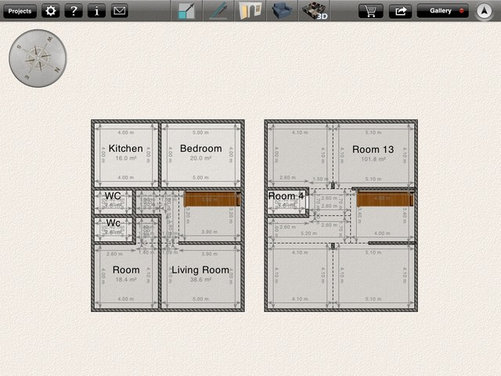Click Bedroom area value 20.0 m²
Screen dimensions: 501x376
coord(201,158)
